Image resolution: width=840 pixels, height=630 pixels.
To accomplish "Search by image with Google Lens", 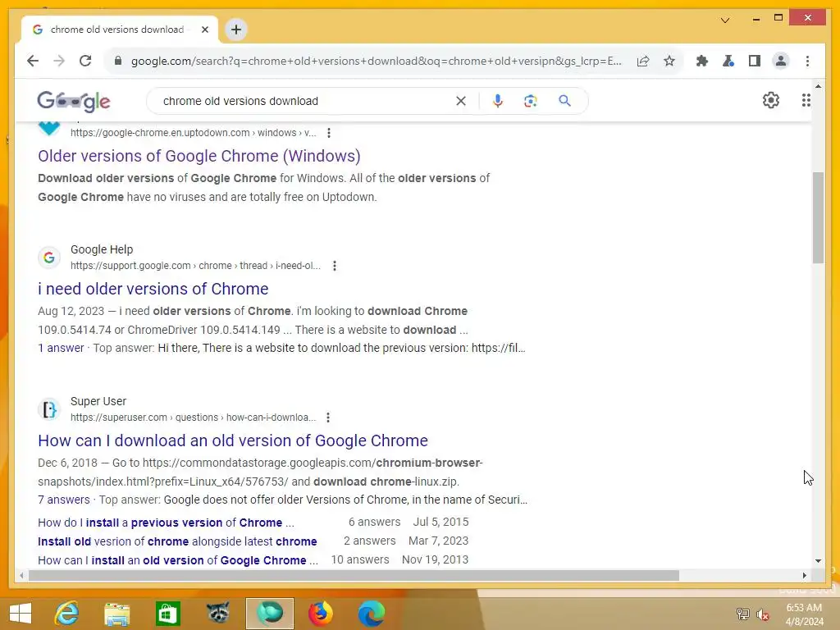I will pos(531,101).
